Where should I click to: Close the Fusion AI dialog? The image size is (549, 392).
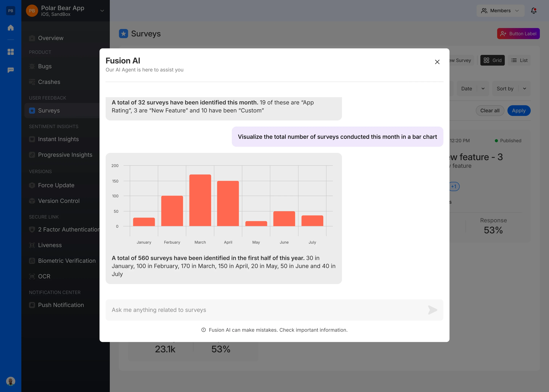tap(437, 62)
